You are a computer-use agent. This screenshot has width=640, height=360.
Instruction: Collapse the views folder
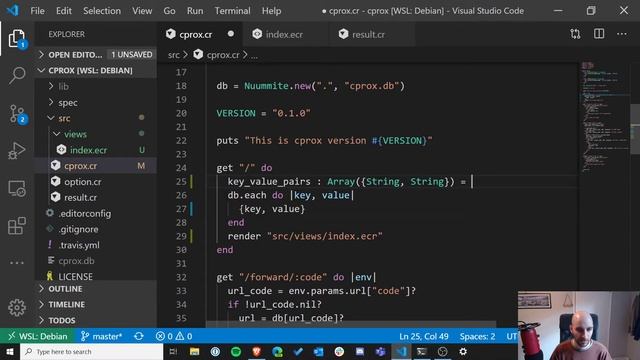click(x=96, y=134)
